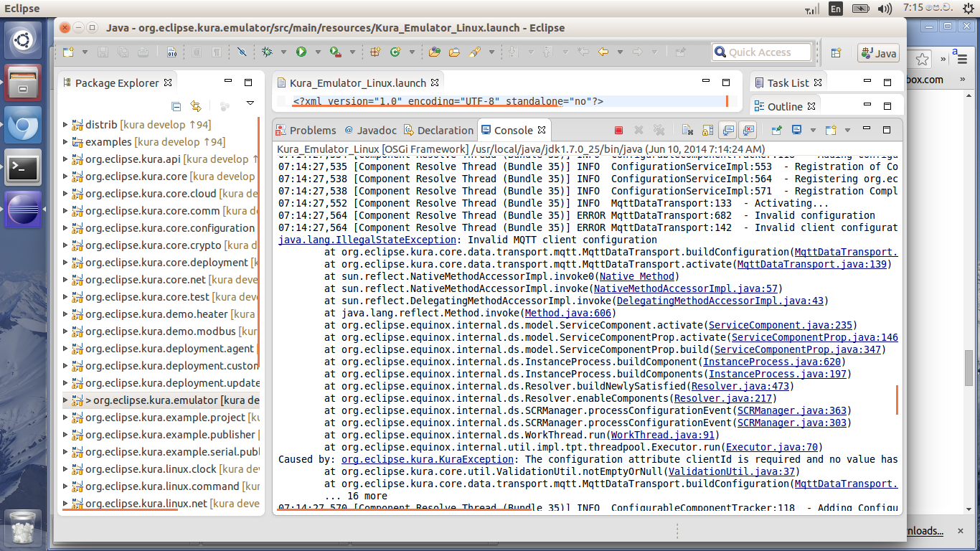Maximize the Package Explorer view

pos(248,83)
